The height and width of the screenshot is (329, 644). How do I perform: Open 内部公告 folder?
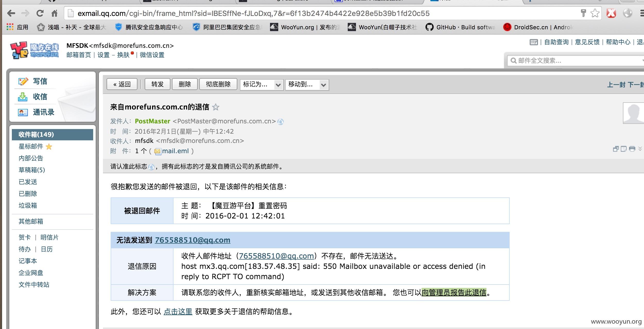(31, 158)
